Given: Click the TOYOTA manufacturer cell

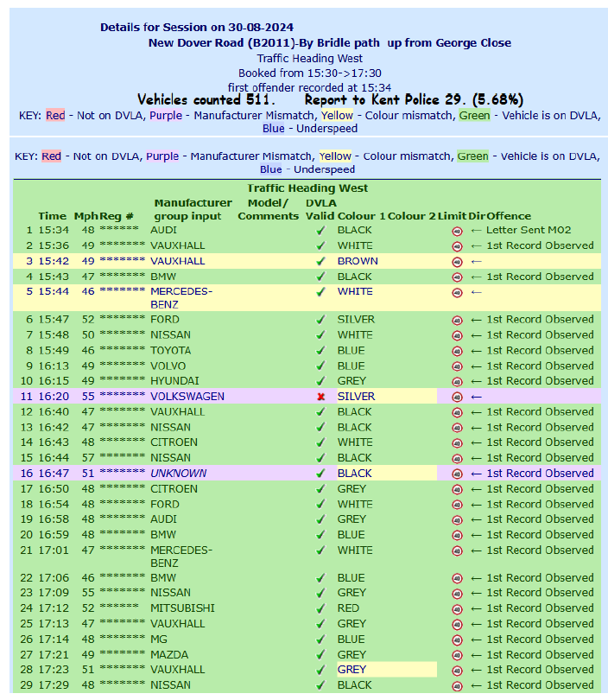Looking at the screenshot, I should [170, 351].
